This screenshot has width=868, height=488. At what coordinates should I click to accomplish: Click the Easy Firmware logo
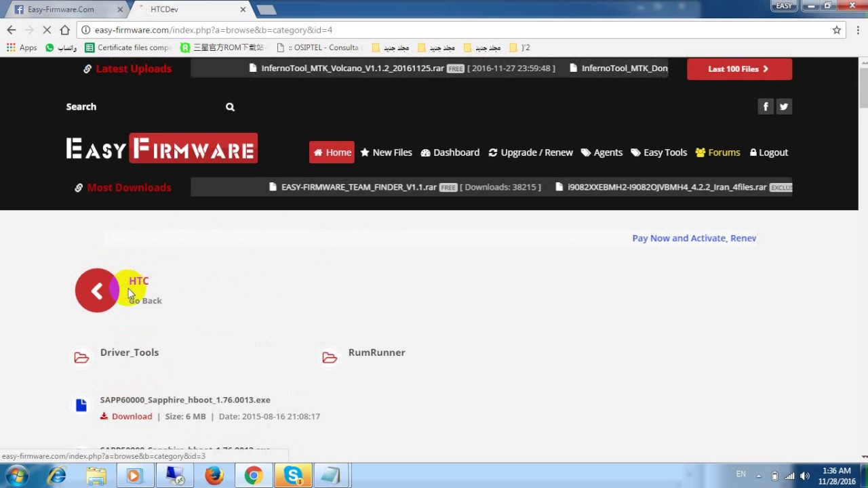161,148
